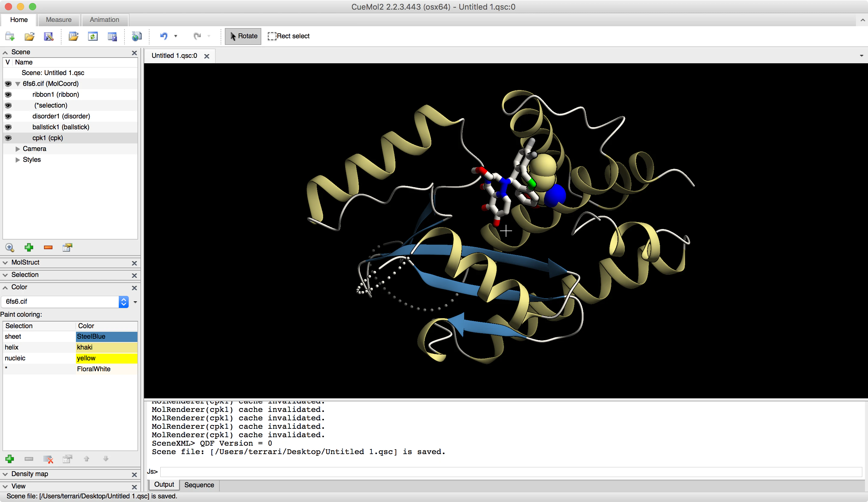
Task: Hide the cpk1 (cpk) renderer
Action: [8, 138]
